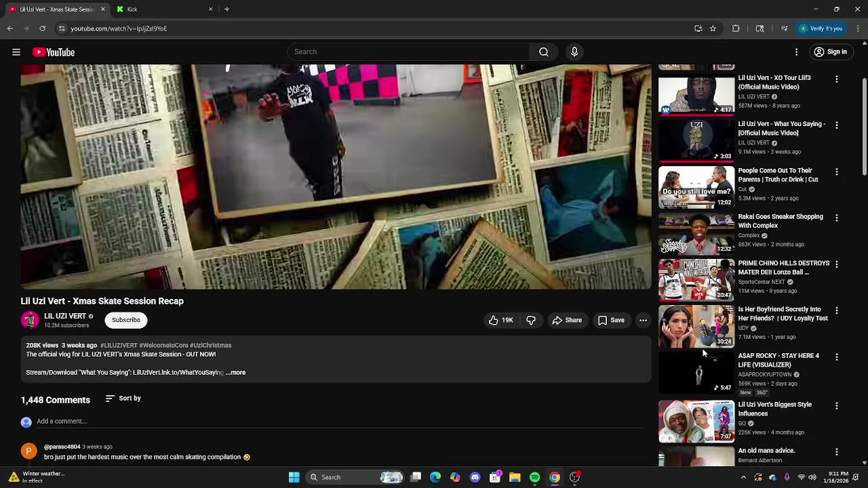This screenshot has width=868, height=488.
Task: Start voice search with microphone icon
Action: click(x=574, y=52)
